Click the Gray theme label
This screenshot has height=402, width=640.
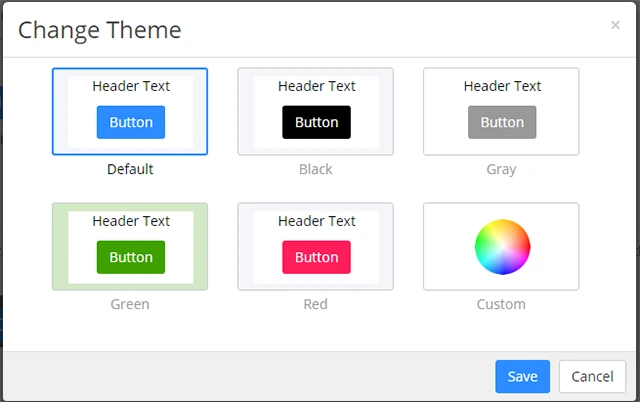pyautogui.click(x=501, y=169)
